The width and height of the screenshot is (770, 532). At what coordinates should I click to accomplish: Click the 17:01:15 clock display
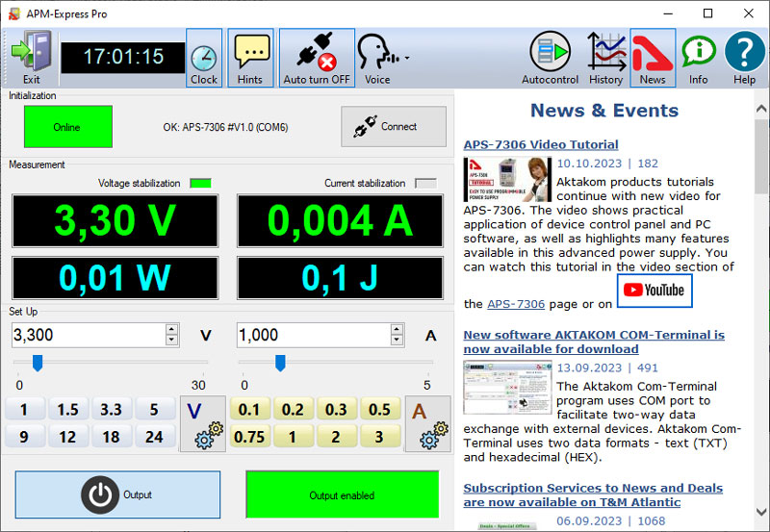pyautogui.click(x=123, y=58)
